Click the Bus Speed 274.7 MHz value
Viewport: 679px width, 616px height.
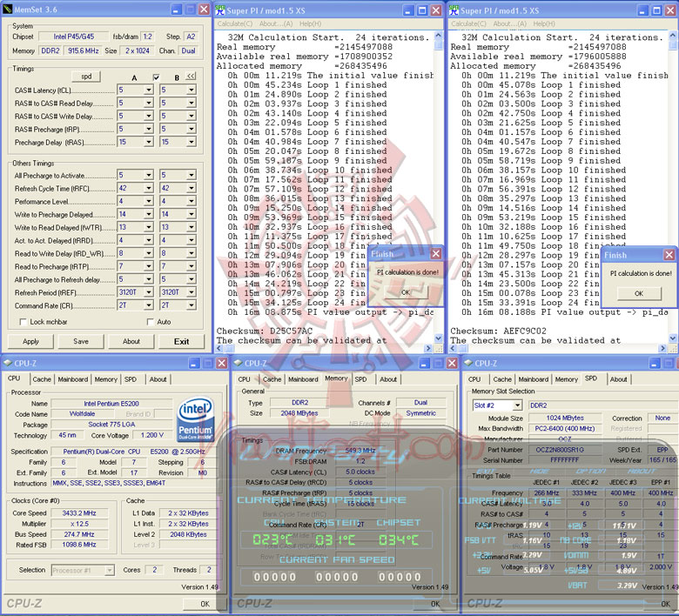(x=79, y=534)
